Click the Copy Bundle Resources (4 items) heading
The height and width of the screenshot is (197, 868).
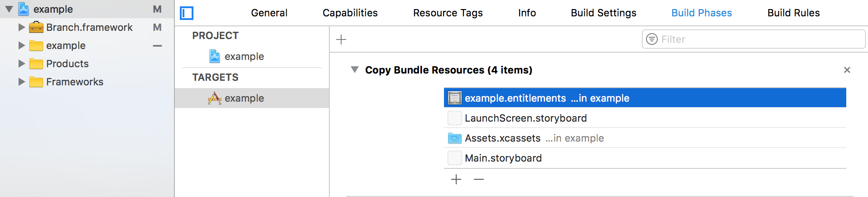[448, 70]
